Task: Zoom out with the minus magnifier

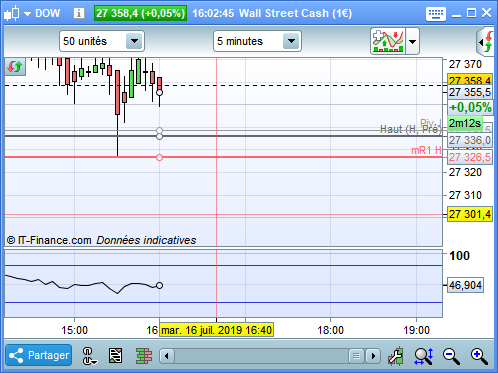Action: [451, 356]
